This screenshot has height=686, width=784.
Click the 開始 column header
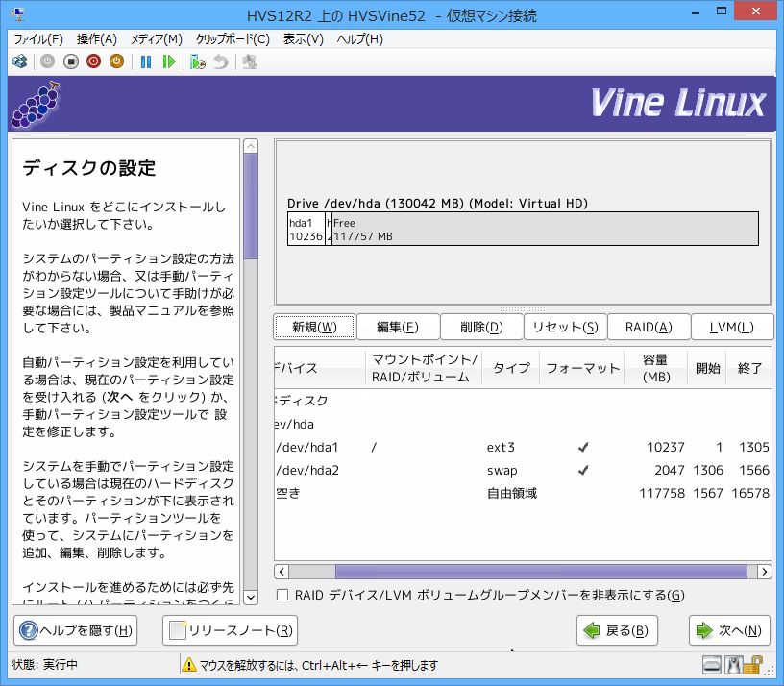click(707, 367)
